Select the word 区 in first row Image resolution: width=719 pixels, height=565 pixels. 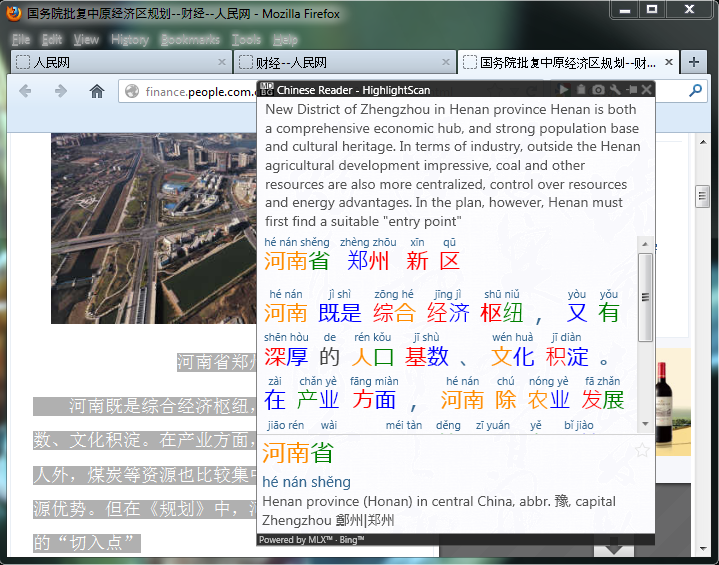tap(449, 261)
